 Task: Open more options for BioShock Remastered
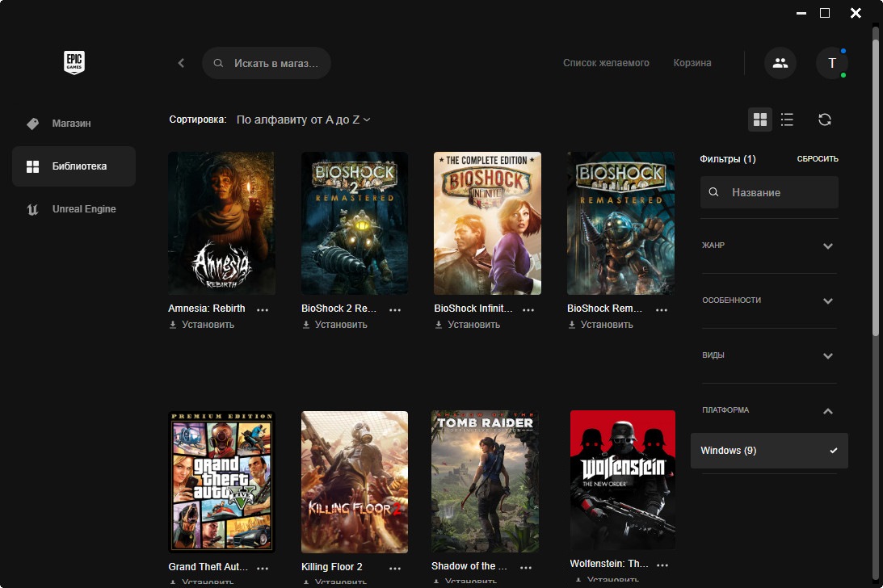tap(662, 309)
